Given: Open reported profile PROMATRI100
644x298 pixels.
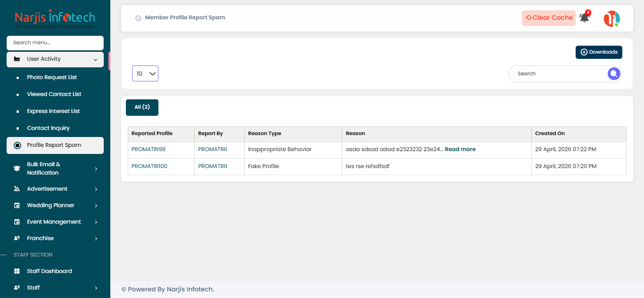Looking at the screenshot, I should 149,166.
